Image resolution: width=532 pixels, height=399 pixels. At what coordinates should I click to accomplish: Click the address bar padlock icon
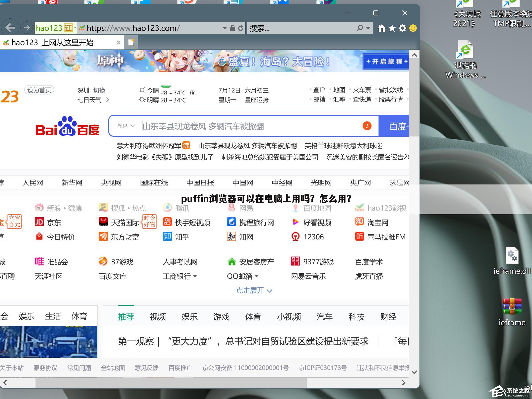(x=232, y=28)
